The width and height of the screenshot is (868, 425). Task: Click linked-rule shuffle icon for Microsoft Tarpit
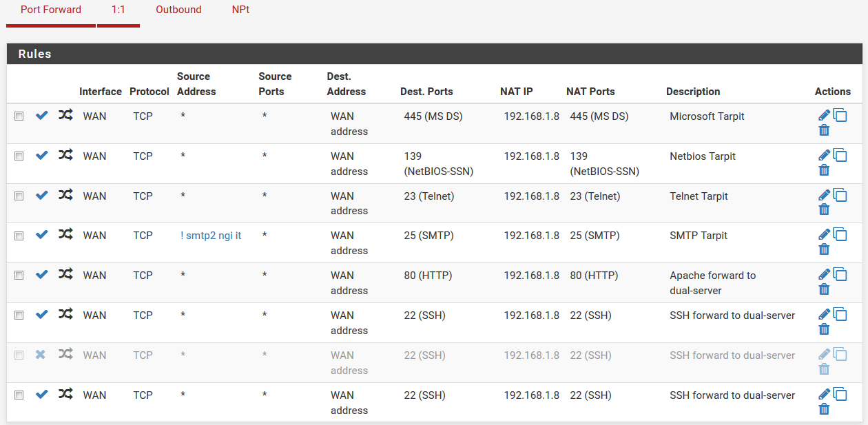[65, 116]
